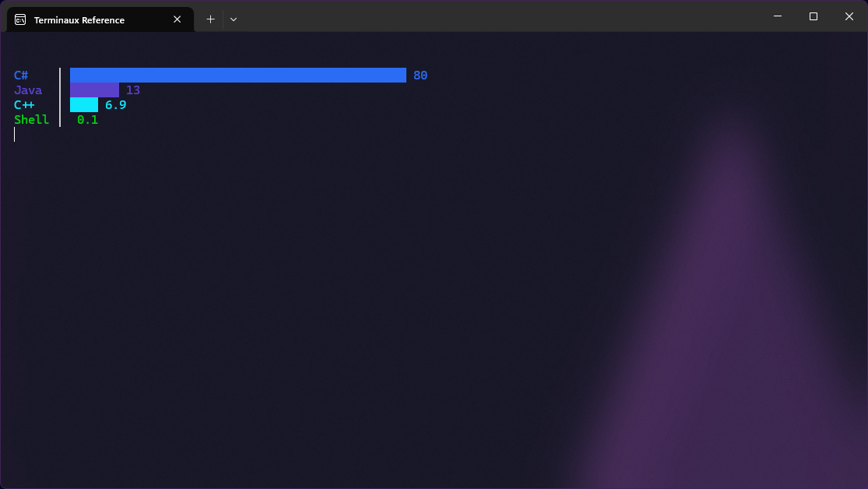Click the text cursor below the Shell row
Screen dimensions: 868x489
15,135
